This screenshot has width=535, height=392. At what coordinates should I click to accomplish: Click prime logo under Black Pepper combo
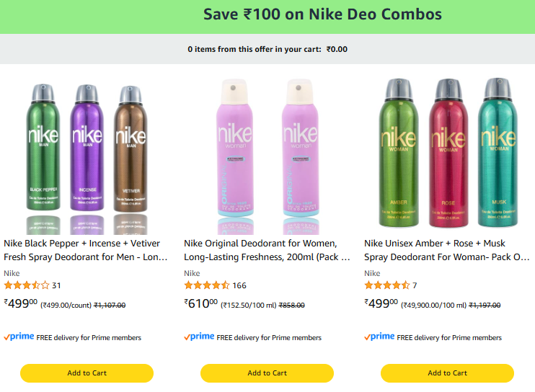(19, 337)
